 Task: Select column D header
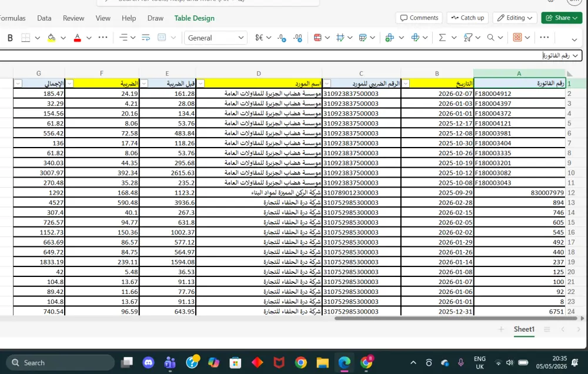click(259, 74)
